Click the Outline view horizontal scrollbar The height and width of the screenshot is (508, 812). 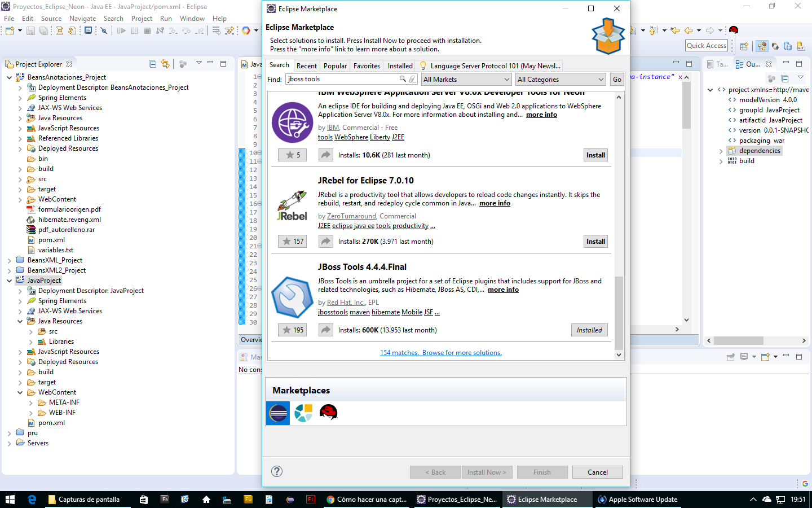(739, 340)
